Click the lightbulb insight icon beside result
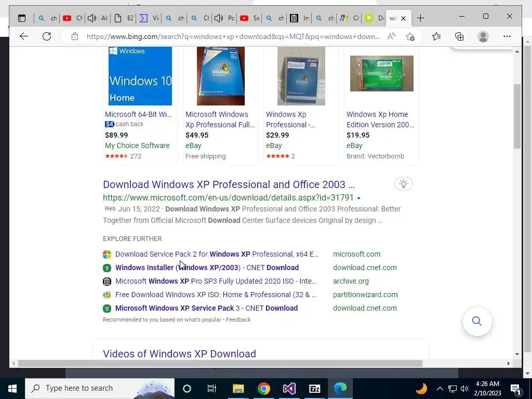Screen dimensions: 532x399 [403, 184]
